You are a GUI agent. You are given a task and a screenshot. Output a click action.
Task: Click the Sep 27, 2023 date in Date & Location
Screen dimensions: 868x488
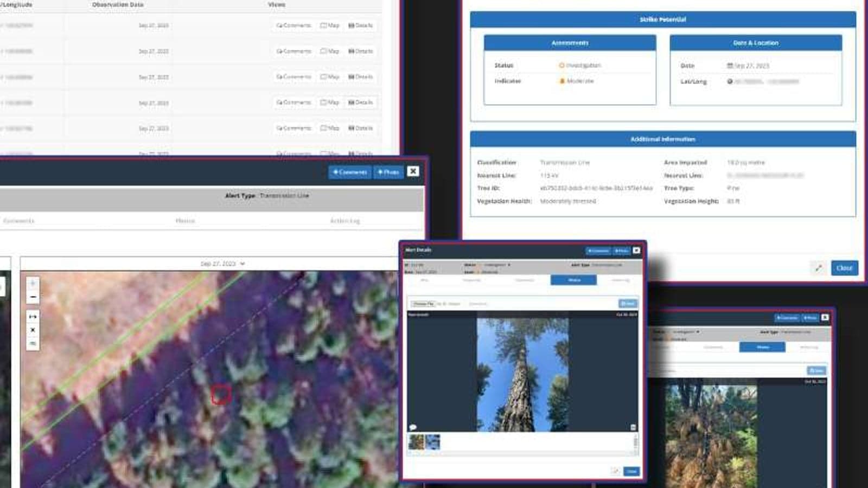pos(748,66)
